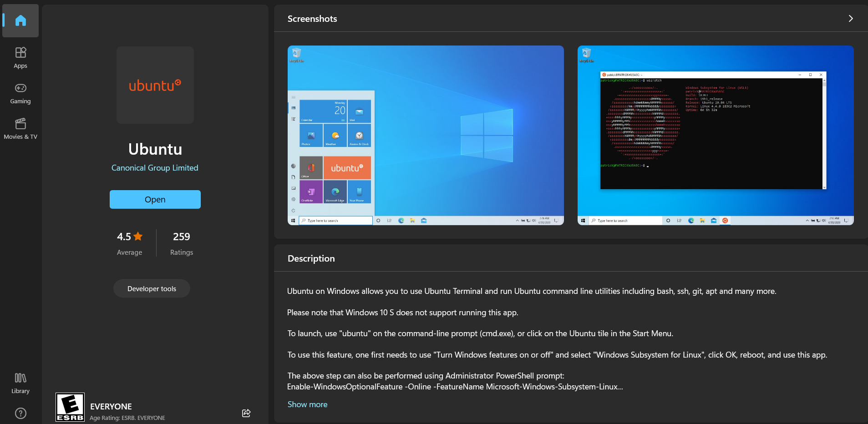This screenshot has width=868, height=424.
Task: Click the Share icon beside the age rating
Action: click(x=246, y=413)
